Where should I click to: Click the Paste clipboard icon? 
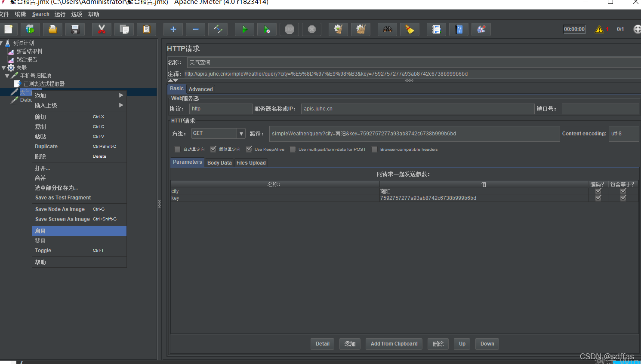[x=146, y=29]
